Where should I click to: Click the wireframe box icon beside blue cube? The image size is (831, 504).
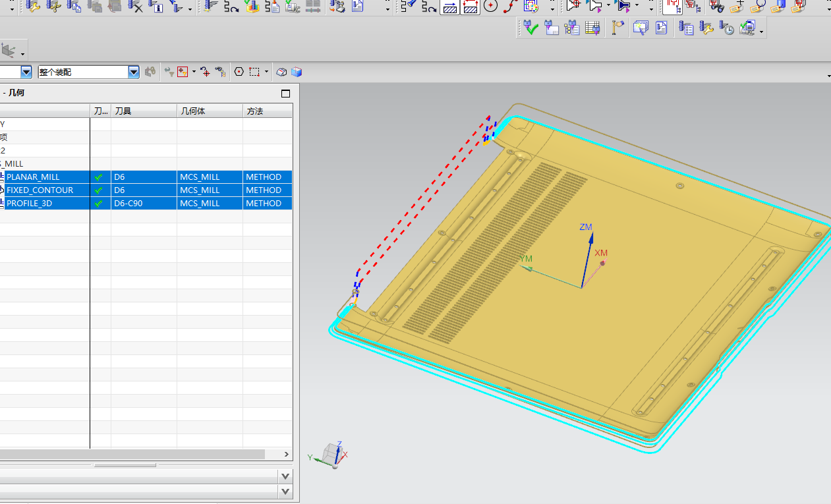pyautogui.click(x=281, y=72)
